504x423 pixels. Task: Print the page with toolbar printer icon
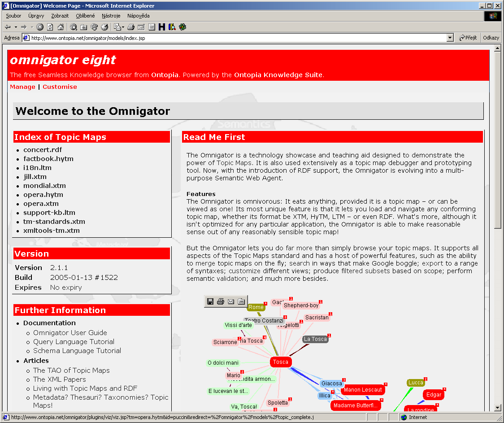click(131, 27)
